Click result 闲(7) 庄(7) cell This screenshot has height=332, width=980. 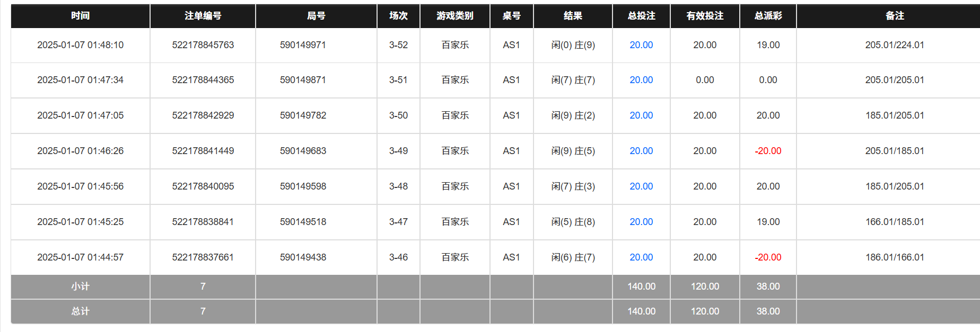pyautogui.click(x=573, y=80)
